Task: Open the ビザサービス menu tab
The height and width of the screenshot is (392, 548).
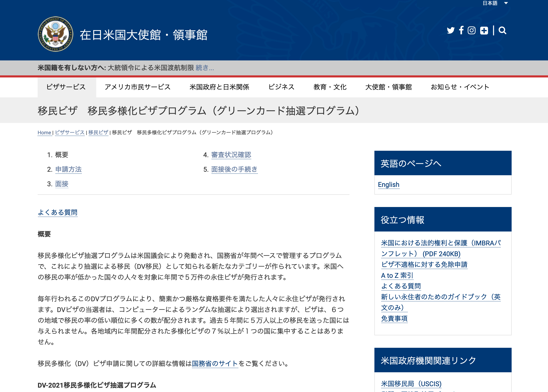Action: coord(66,87)
